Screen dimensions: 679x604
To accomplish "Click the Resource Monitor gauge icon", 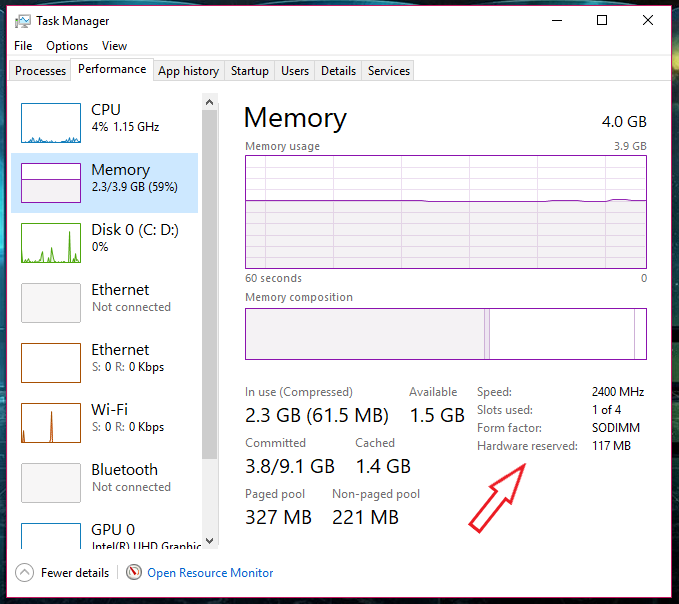I will coord(135,573).
